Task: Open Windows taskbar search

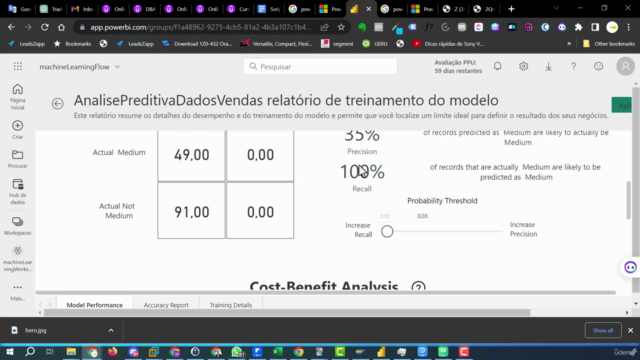Action: [x=30, y=352]
